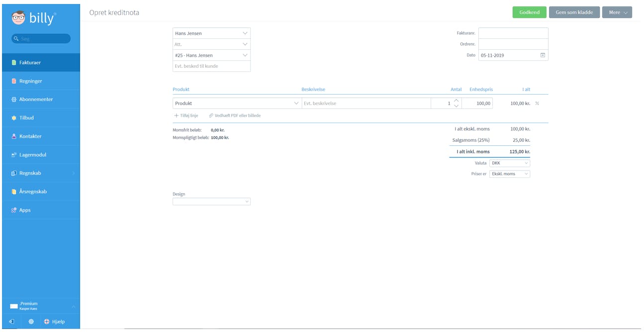Open the Valuta DKK dropdown
Viewport: 644px width, 332px height.
(510, 163)
